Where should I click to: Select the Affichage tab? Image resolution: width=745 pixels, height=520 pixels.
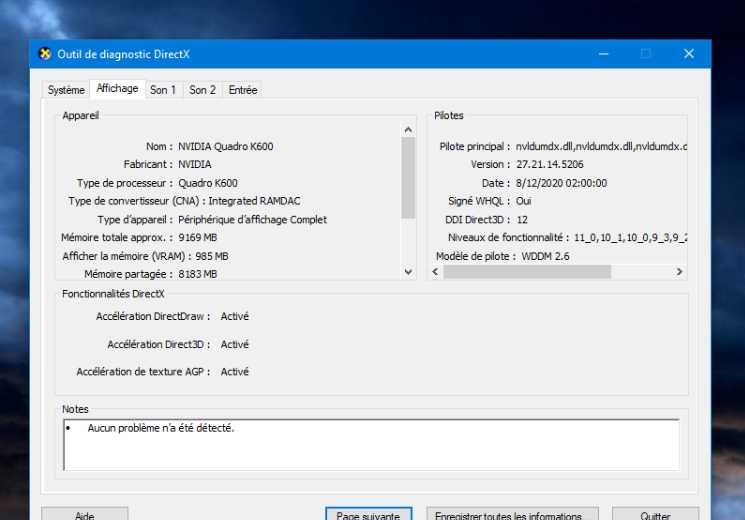pos(117,89)
